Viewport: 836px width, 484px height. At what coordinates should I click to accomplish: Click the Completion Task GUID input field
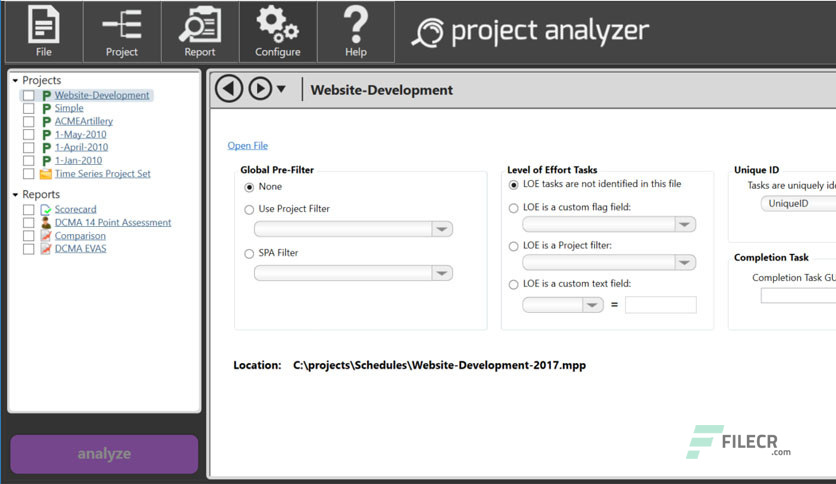(798, 295)
